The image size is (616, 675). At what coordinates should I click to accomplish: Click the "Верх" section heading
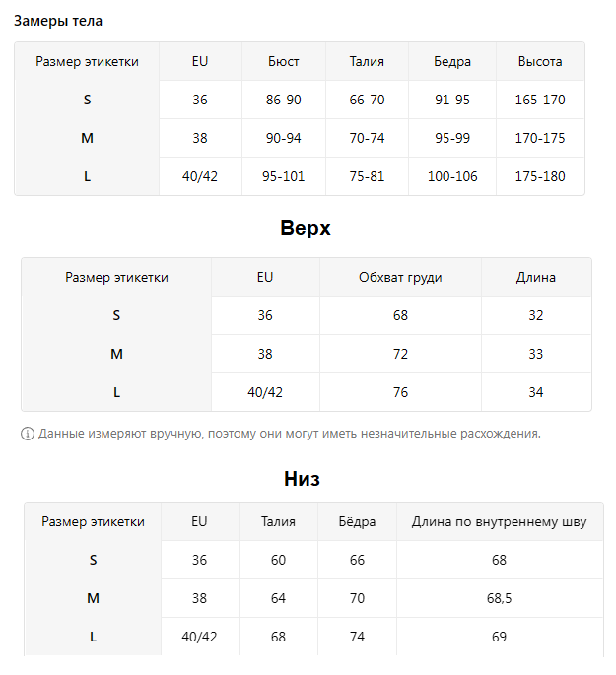point(306,228)
